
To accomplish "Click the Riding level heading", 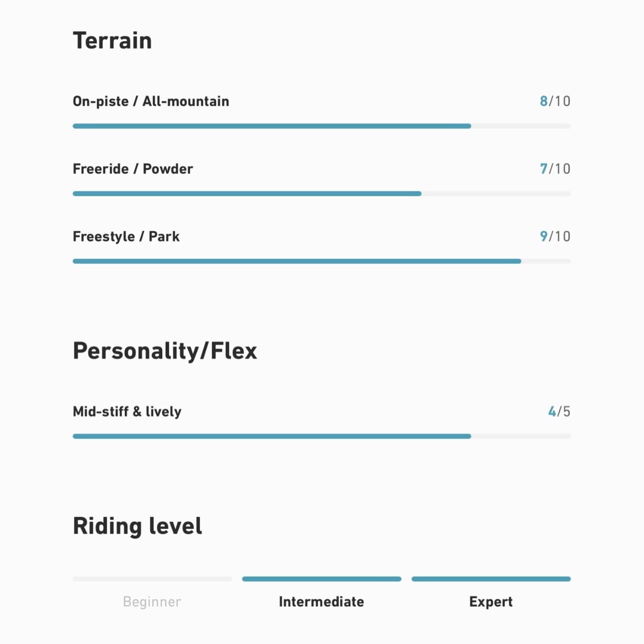I will [137, 526].
